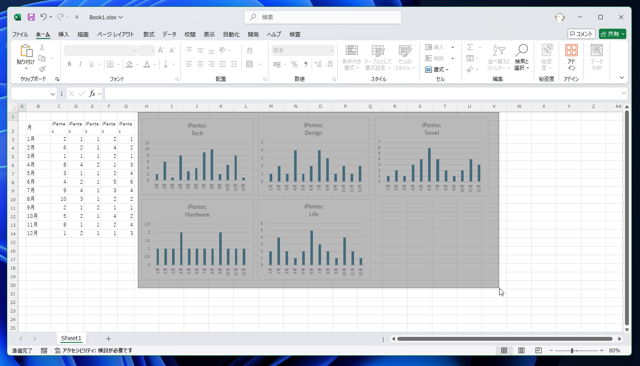The height and width of the screenshot is (366, 640).
Task: Click the Save icon in title bar
Action: tap(31, 17)
